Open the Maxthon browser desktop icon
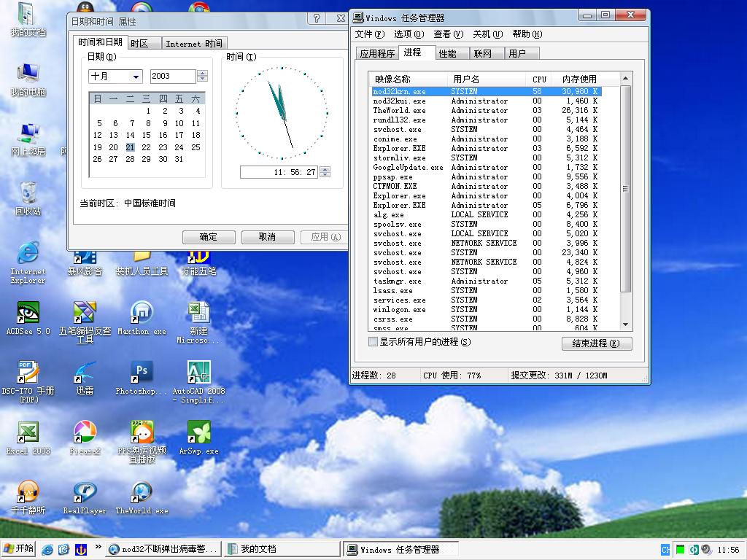 (x=142, y=313)
